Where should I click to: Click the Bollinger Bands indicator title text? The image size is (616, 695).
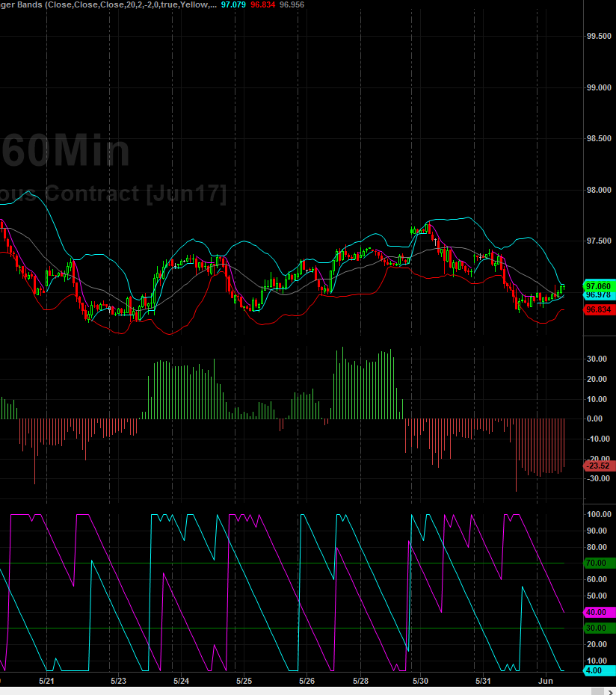pyautogui.click(x=112, y=4)
